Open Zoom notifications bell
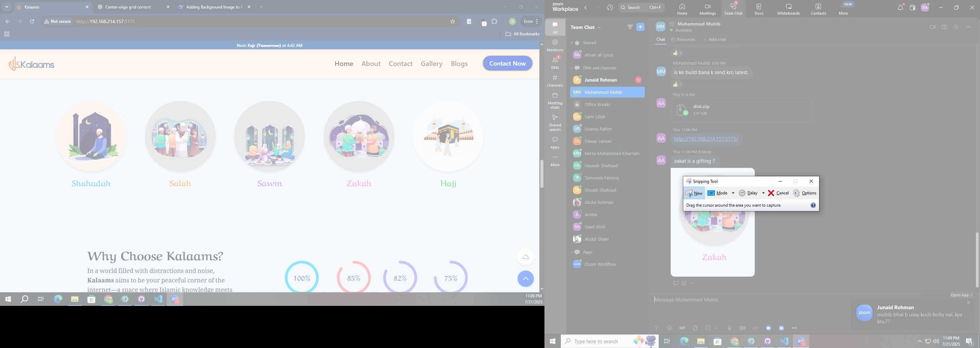980x348 pixels. [900, 7]
